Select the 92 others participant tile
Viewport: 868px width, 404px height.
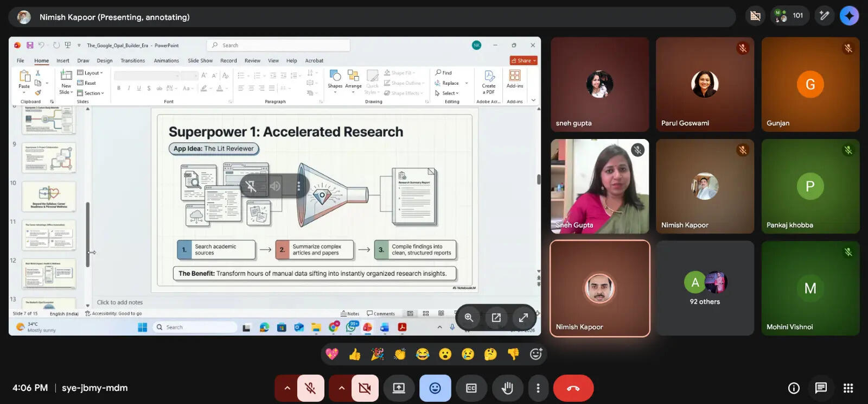[x=704, y=288]
